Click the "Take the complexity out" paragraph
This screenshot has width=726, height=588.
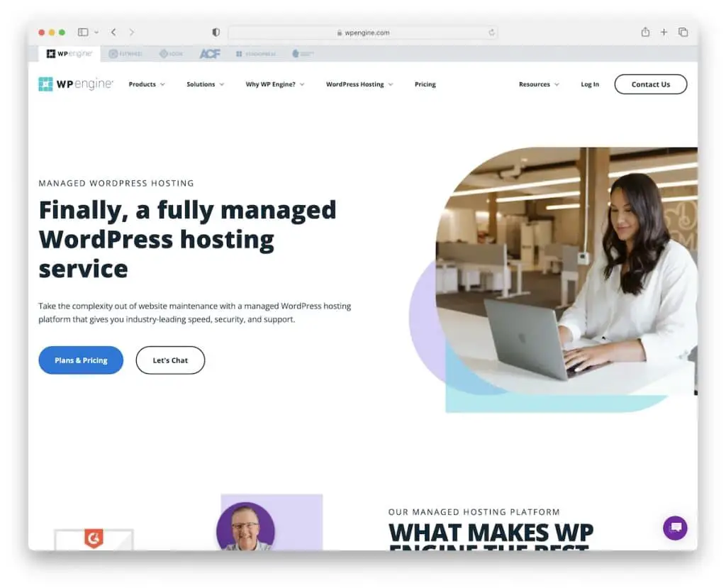195,313
